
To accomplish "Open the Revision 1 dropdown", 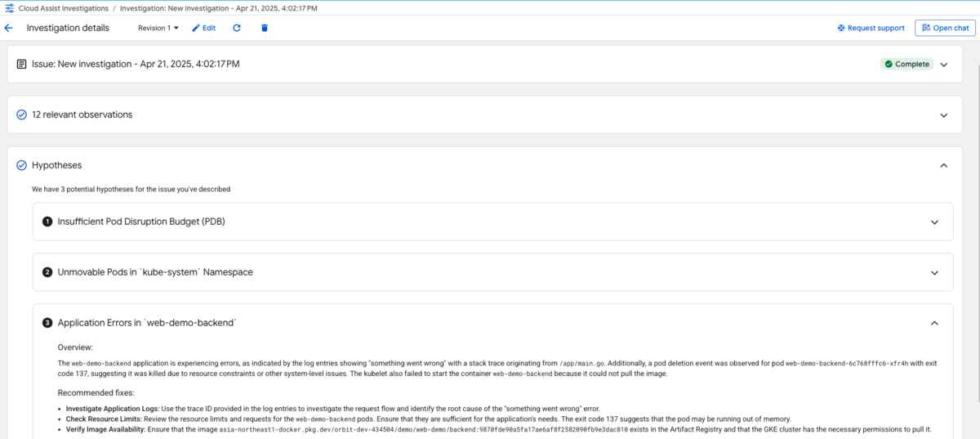I will coord(158,28).
